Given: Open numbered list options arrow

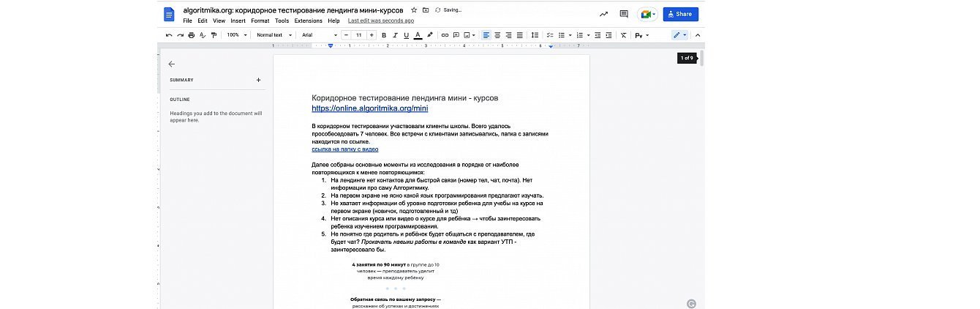Looking at the screenshot, I should (587, 35).
